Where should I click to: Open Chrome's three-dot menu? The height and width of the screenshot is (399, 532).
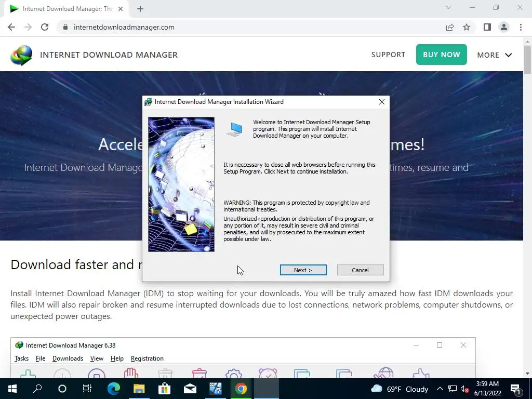click(x=521, y=27)
